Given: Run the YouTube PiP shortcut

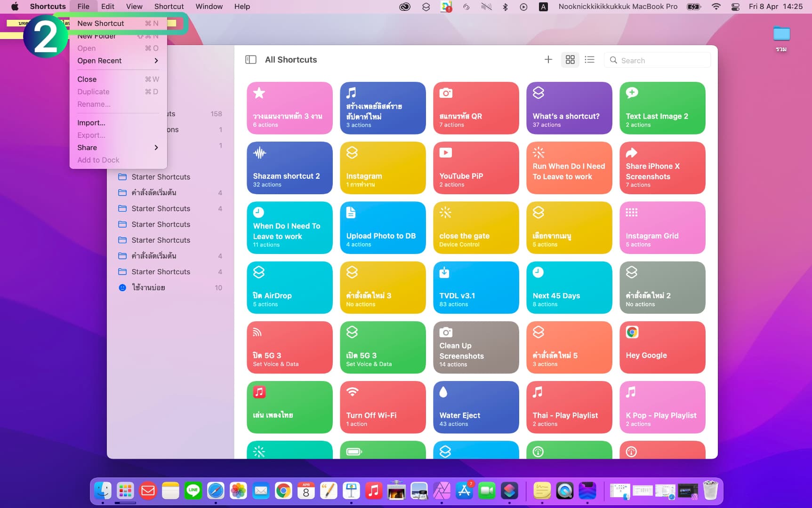Looking at the screenshot, I should tap(475, 168).
